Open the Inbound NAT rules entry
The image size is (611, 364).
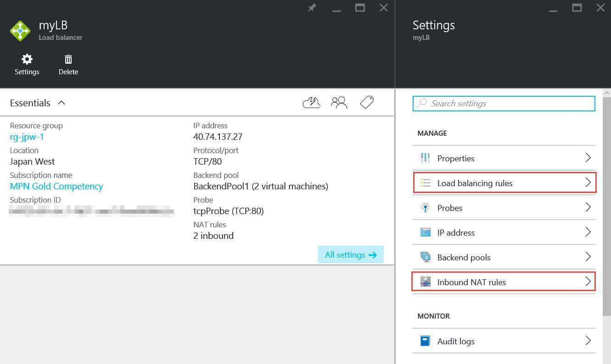[x=504, y=282]
